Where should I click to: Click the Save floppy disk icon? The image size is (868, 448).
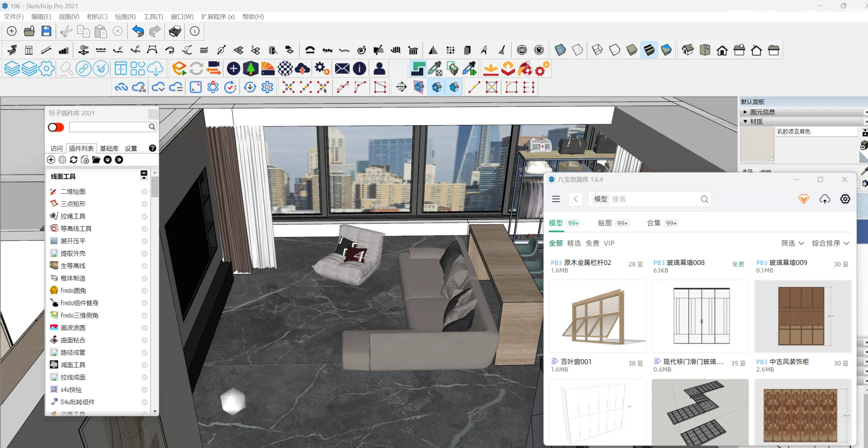[46, 31]
